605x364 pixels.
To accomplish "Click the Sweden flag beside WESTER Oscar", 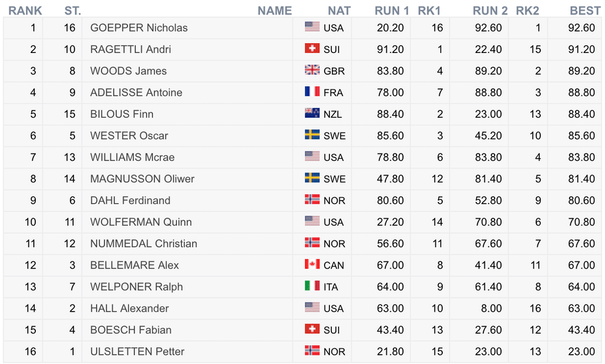I will (x=312, y=135).
